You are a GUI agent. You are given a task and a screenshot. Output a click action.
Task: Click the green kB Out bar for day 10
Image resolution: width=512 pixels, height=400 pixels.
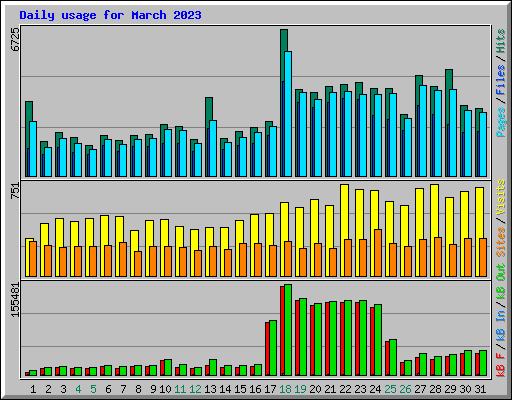(168, 368)
